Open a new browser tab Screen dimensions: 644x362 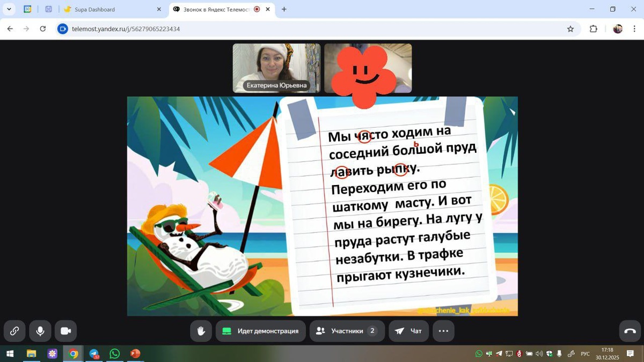pyautogui.click(x=284, y=9)
